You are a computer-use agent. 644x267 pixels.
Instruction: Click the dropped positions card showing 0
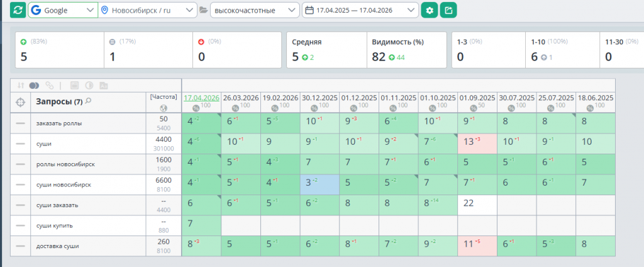(x=237, y=50)
